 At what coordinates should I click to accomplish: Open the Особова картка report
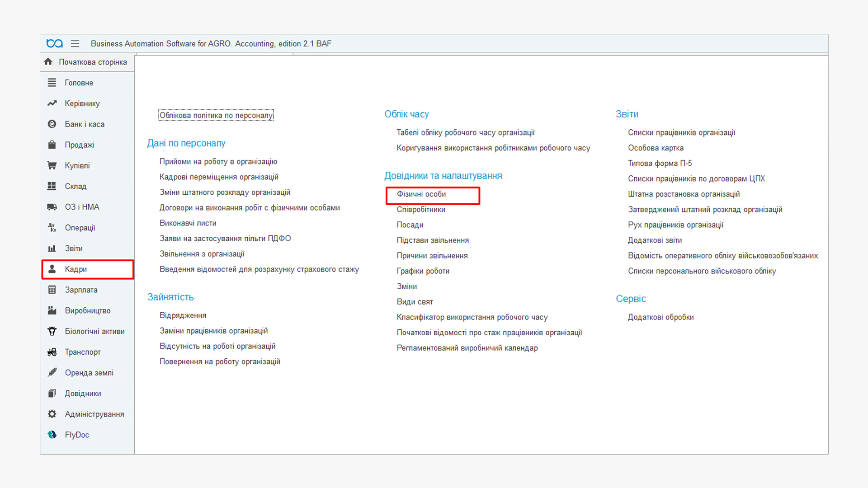coord(655,148)
